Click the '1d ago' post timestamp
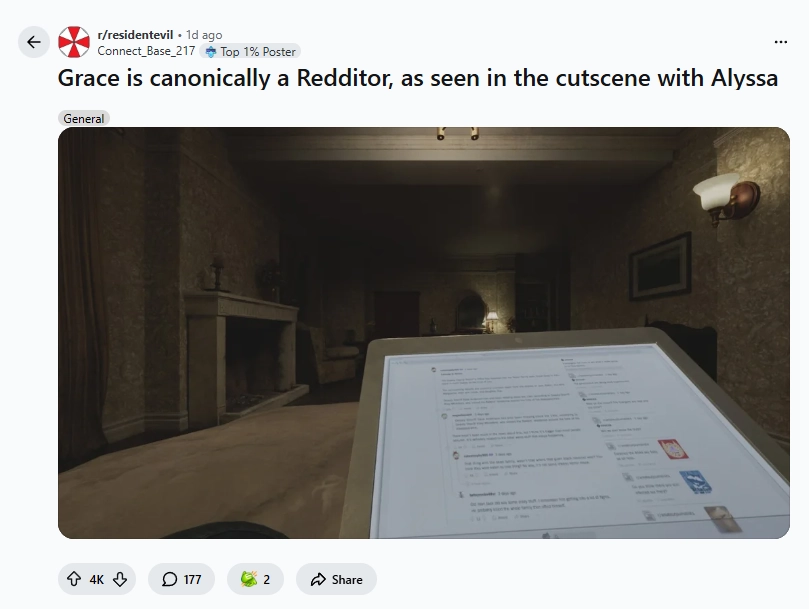 point(204,35)
